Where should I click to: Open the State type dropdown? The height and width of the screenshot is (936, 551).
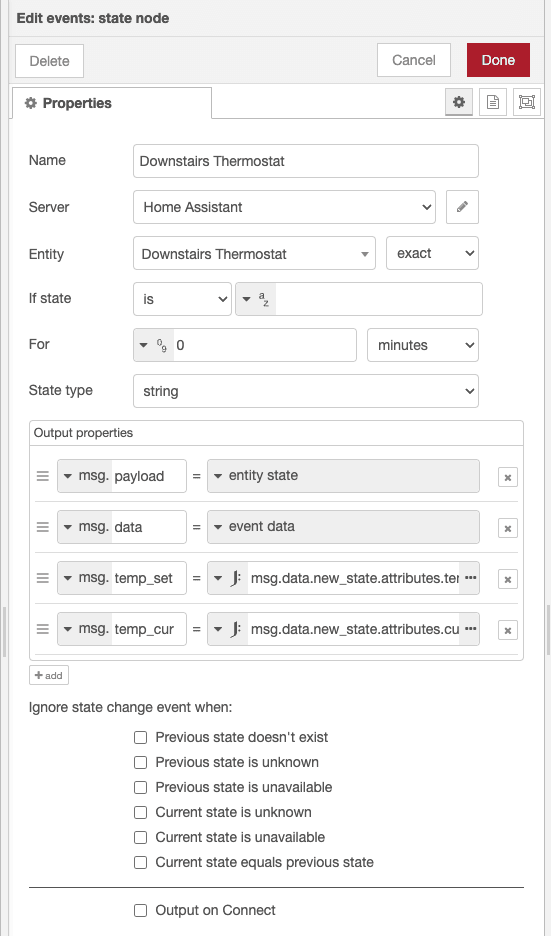[x=306, y=391]
